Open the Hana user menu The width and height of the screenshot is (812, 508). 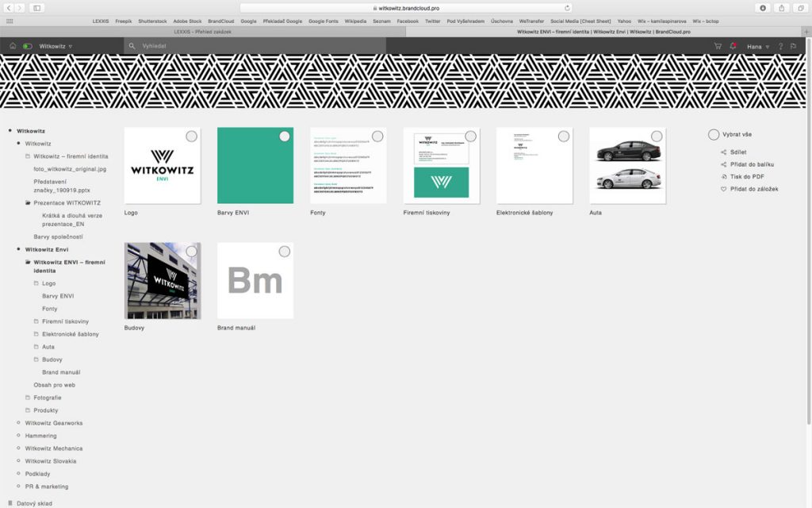pos(758,47)
